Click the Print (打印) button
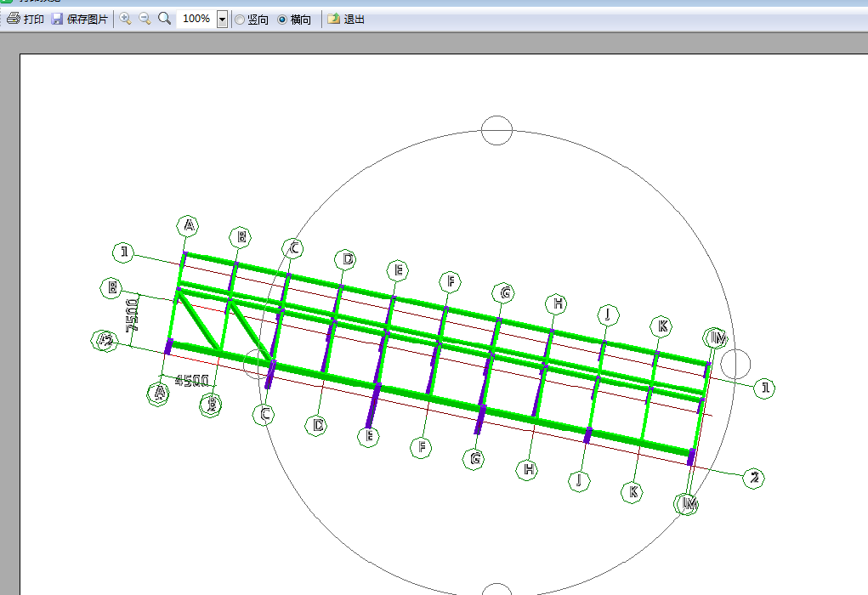Viewport: 868px width, 595px height. tap(26, 19)
